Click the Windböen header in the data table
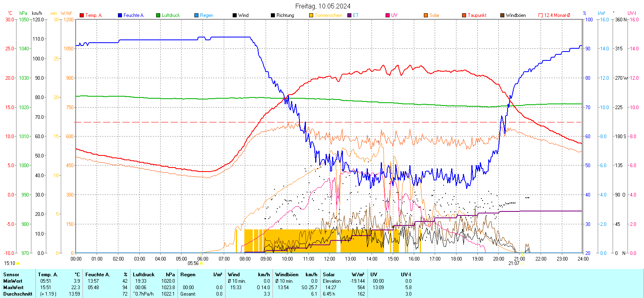Screen dimensions: 644x298 (287, 275)
